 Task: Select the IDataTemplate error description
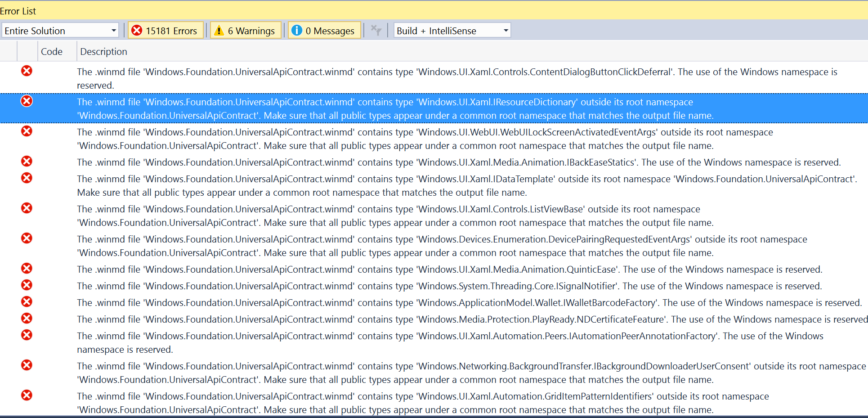coord(467,185)
